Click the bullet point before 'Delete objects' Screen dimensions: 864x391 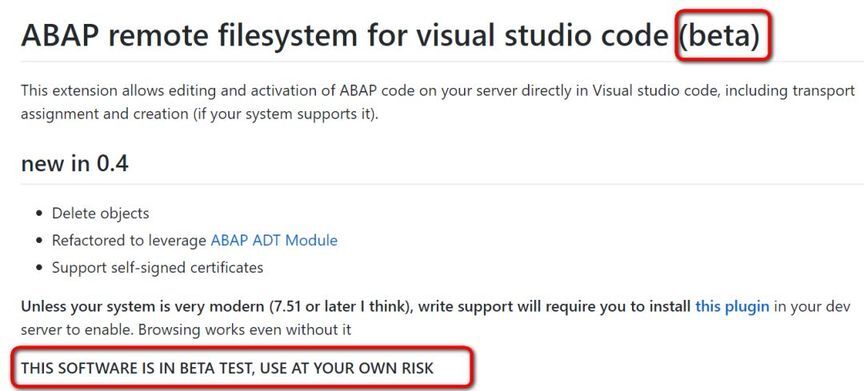(x=39, y=214)
